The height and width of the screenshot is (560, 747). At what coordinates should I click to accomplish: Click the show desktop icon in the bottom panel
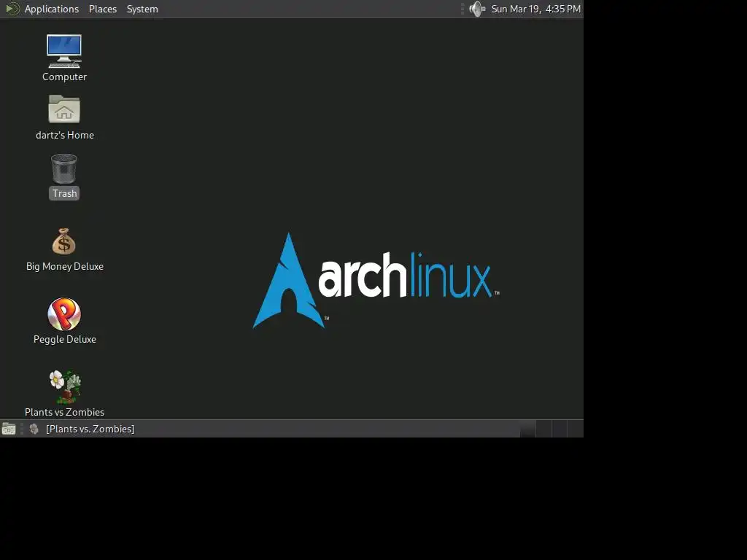(x=9, y=429)
